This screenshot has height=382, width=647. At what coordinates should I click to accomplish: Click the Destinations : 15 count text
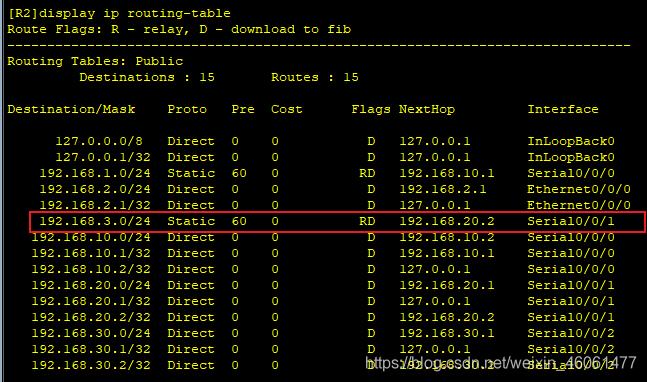147,78
